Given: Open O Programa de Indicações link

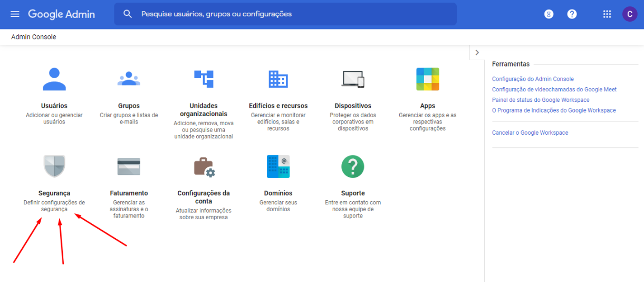Looking at the screenshot, I should (554, 110).
